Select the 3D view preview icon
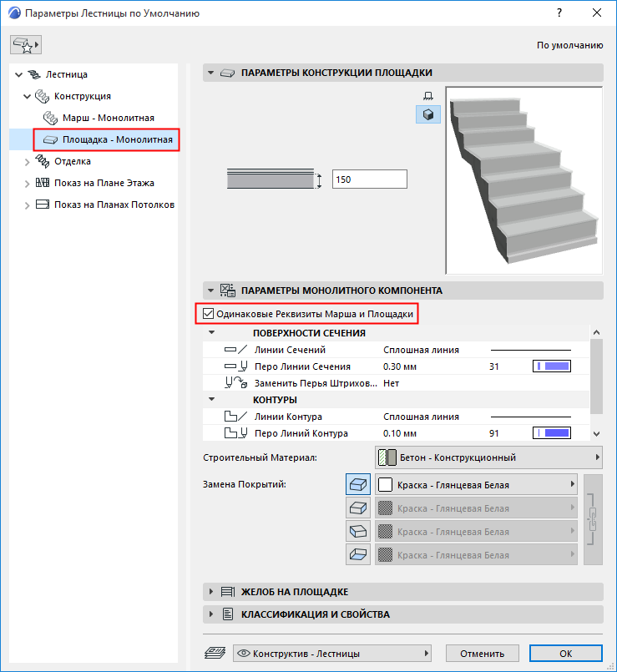The width and height of the screenshot is (617, 672). pyautogui.click(x=428, y=114)
